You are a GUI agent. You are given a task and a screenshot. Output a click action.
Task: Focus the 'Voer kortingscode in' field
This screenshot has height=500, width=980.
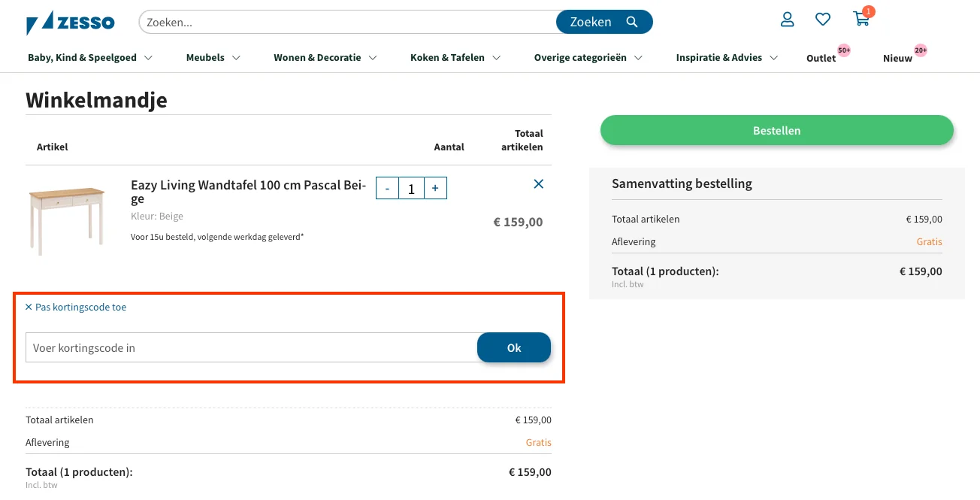coord(251,347)
